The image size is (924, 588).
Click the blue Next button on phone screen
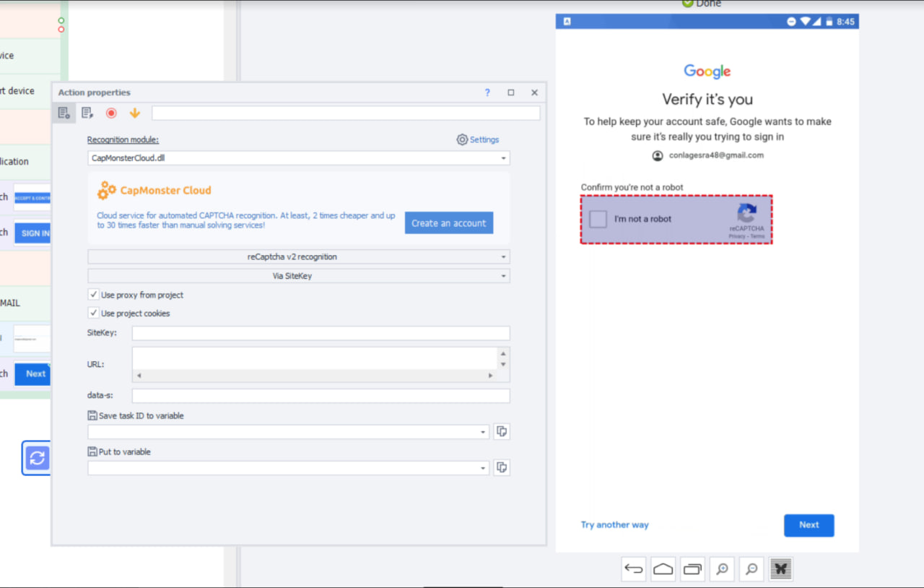[809, 525]
